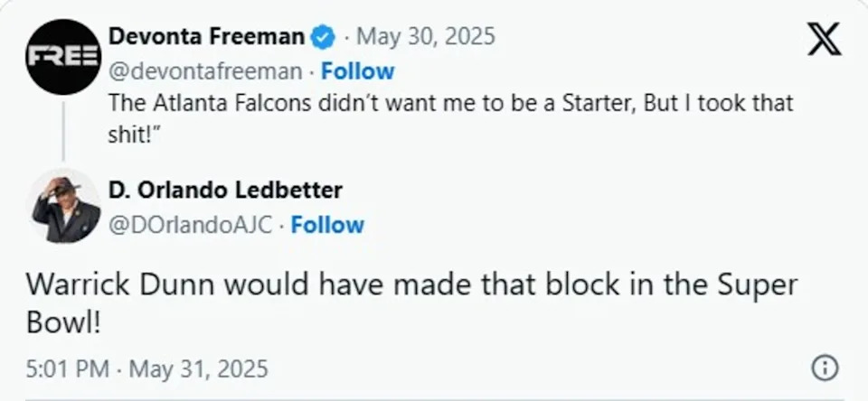This screenshot has height=401, width=868.
Task: Click the X logo in the corner
Action: pos(823,41)
